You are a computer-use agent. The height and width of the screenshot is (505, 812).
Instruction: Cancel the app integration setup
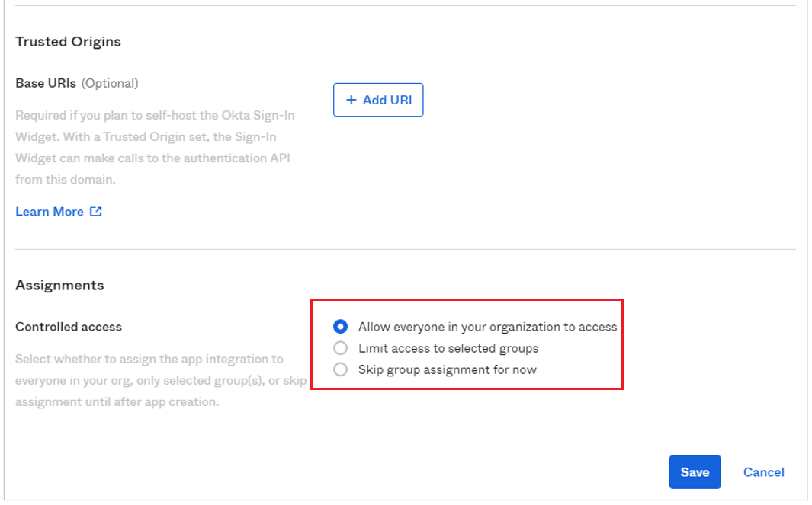(763, 472)
